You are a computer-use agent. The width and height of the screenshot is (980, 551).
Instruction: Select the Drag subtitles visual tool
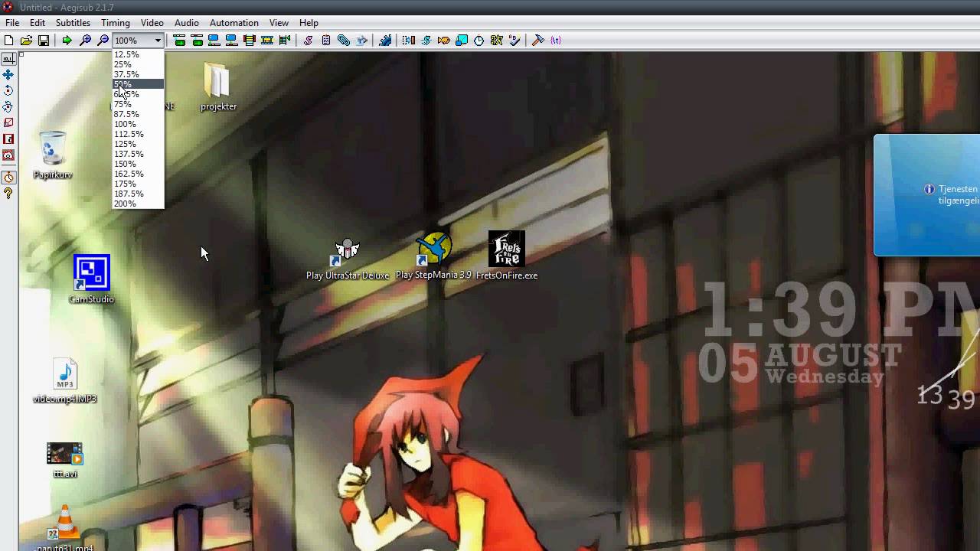coord(8,74)
